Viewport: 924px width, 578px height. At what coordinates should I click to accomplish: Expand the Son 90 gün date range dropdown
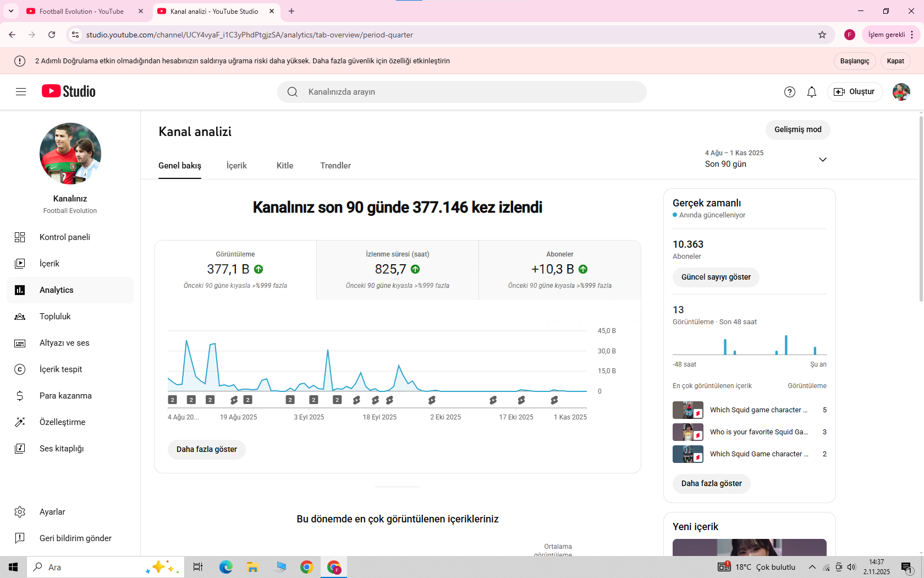click(x=822, y=160)
